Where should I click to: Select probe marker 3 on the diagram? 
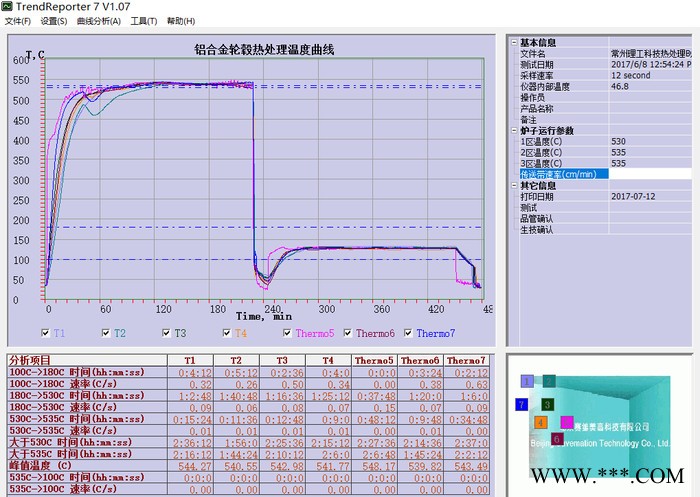(x=547, y=405)
